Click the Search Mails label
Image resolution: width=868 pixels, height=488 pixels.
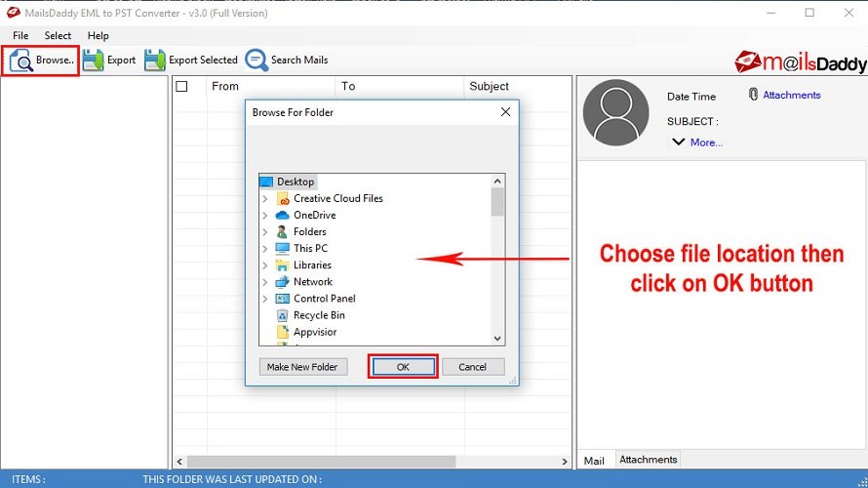point(299,60)
